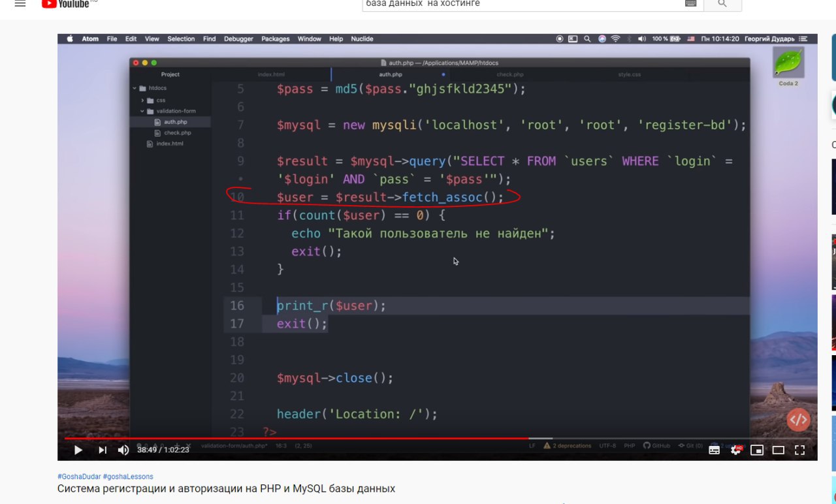Open the View menu in Atom
The image size is (836, 504).
pos(152,39)
